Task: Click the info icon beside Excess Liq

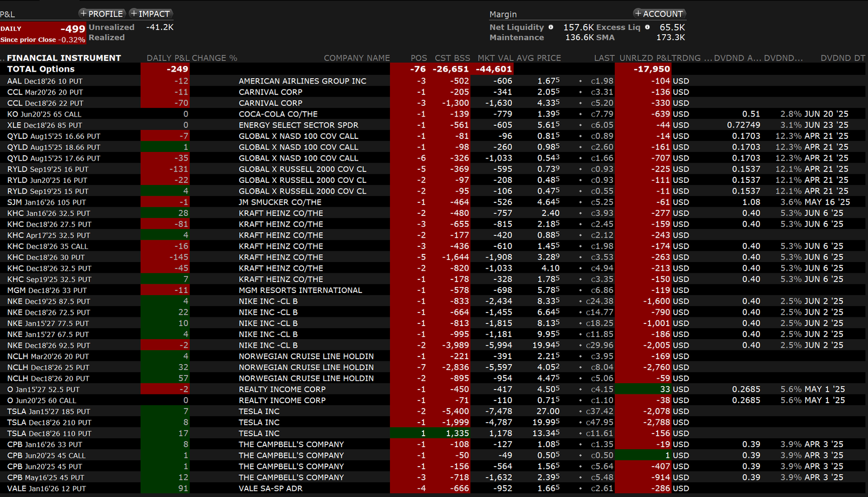Action: point(647,27)
